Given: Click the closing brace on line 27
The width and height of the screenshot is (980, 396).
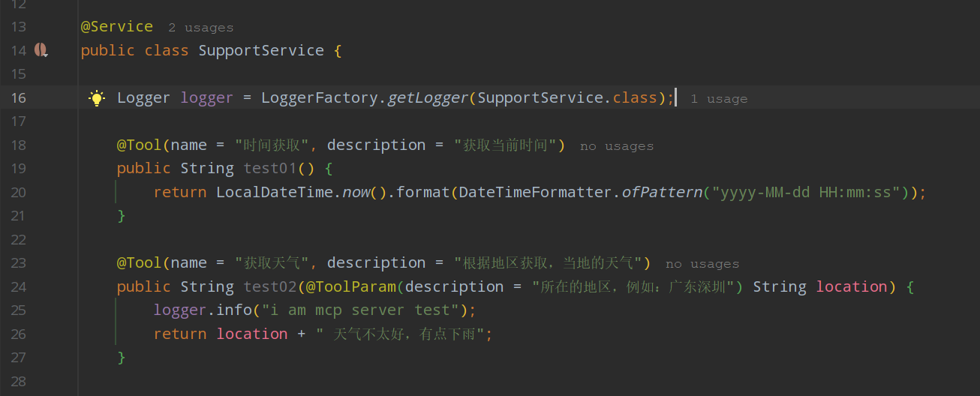Looking at the screenshot, I should coord(122,357).
